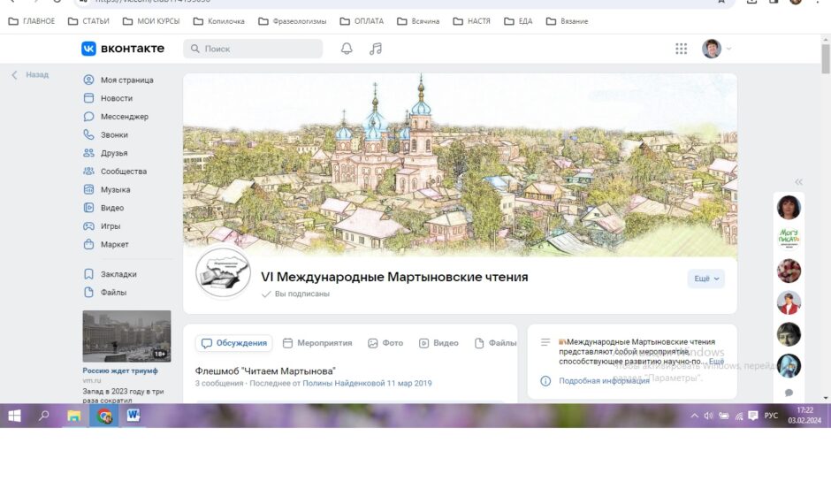Open Bookmarks in the left sidebar
The height and width of the screenshot is (504, 831).
point(118,274)
